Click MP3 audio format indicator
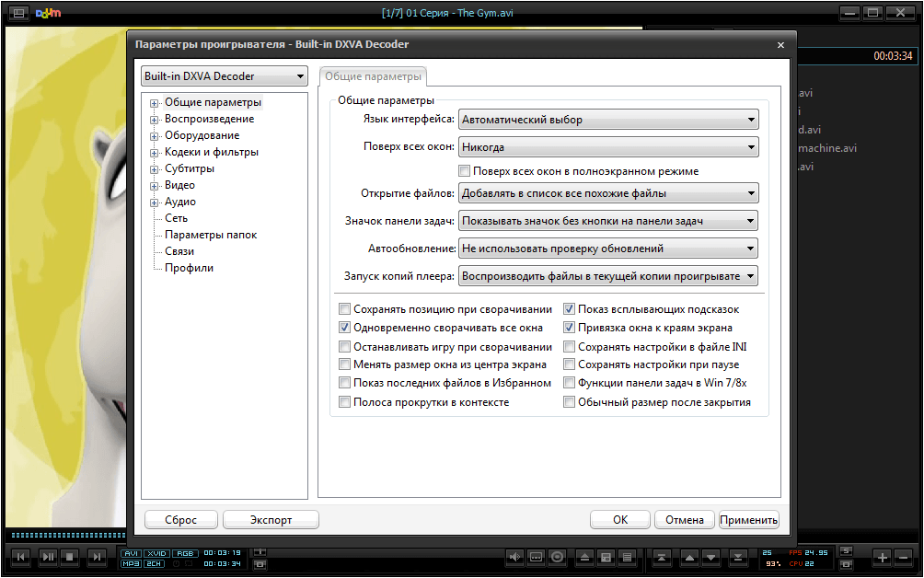This screenshot has height=578, width=924. pyautogui.click(x=131, y=564)
